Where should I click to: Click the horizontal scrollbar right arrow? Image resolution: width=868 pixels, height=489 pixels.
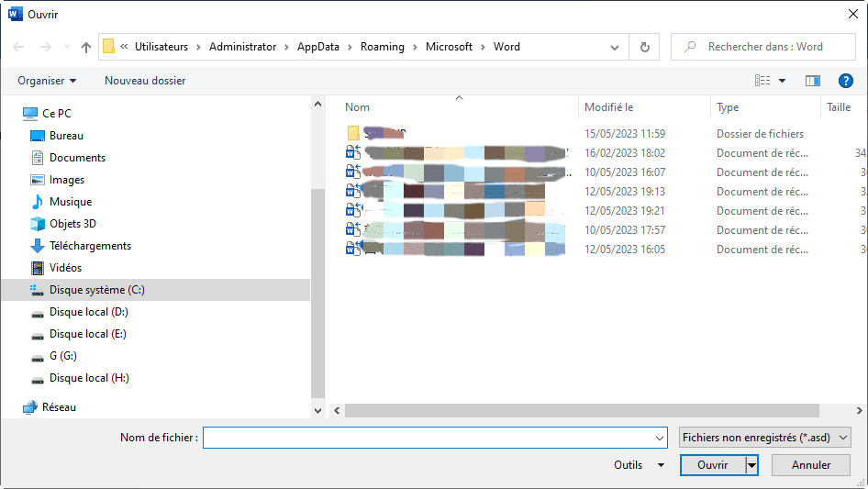coord(859,410)
